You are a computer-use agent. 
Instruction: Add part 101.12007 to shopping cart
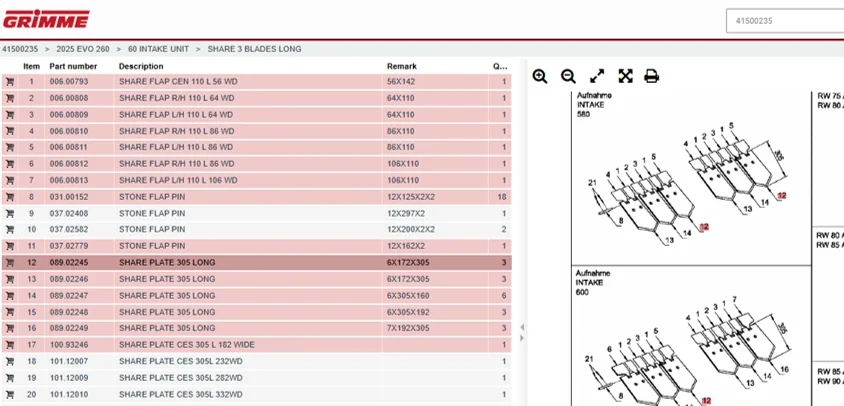[x=10, y=361]
